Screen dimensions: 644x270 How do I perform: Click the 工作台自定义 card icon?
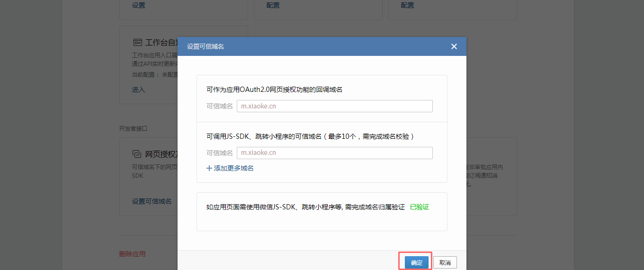137,42
